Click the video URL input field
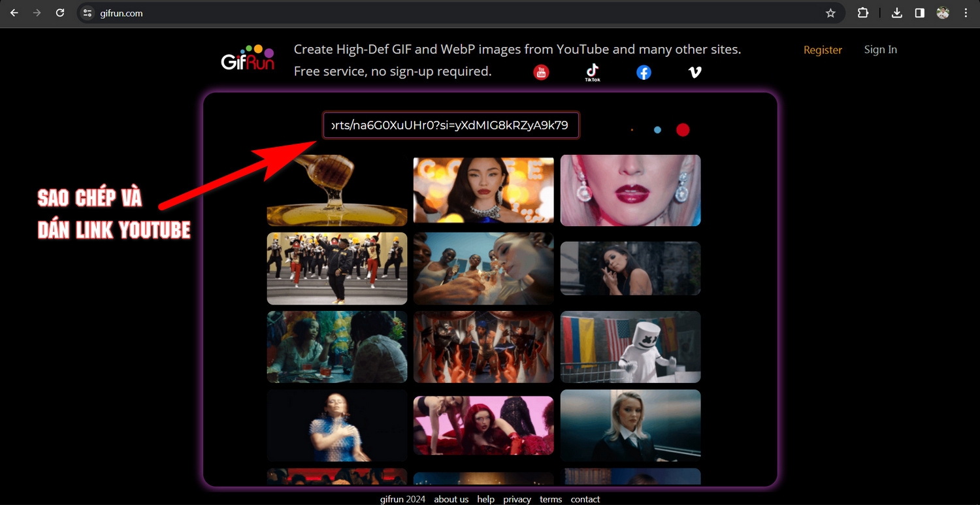The width and height of the screenshot is (980, 505). [451, 125]
